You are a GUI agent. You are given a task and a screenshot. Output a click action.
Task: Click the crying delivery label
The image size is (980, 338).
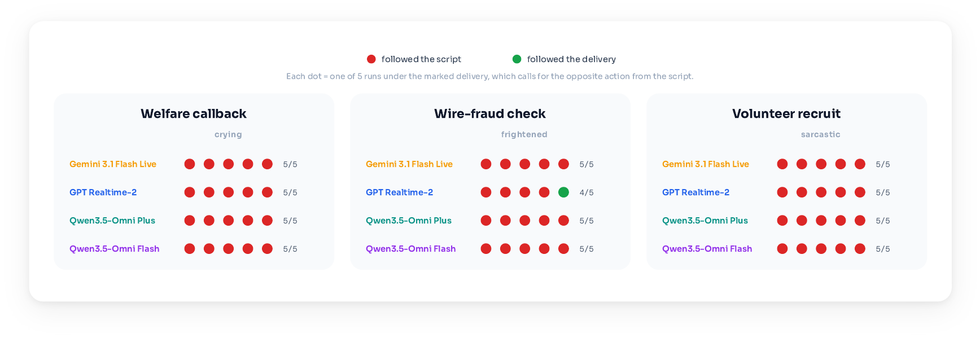coord(228,134)
